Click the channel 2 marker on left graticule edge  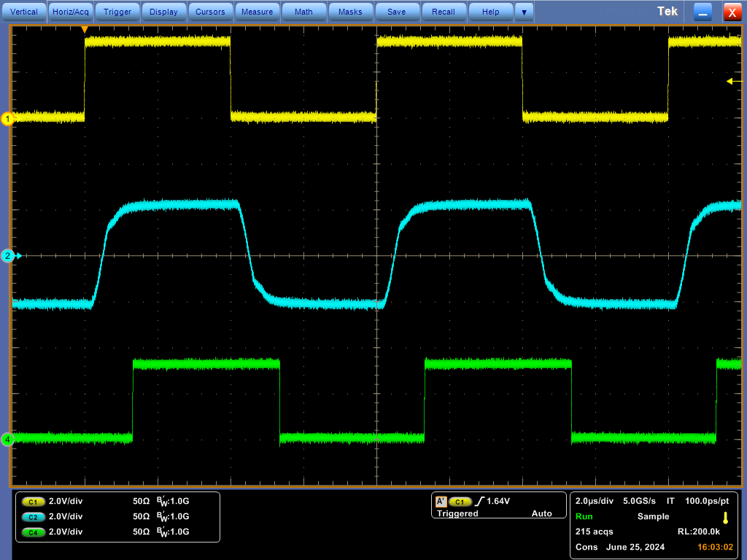click(x=7, y=256)
